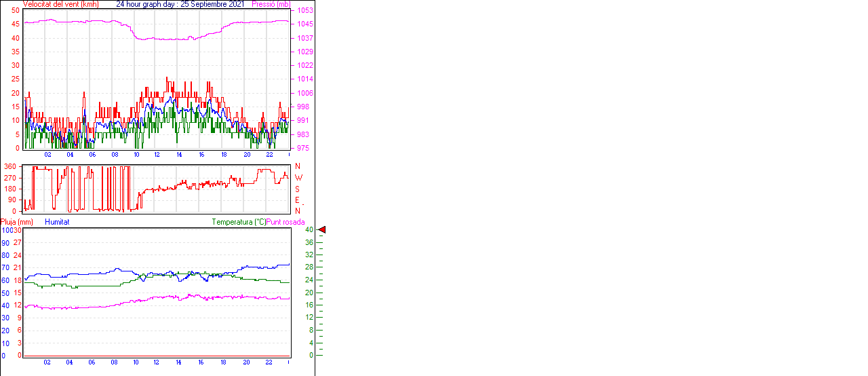The height and width of the screenshot is (376, 868).
Task: Click the 975 pressure axis value
Action: tap(302, 148)
